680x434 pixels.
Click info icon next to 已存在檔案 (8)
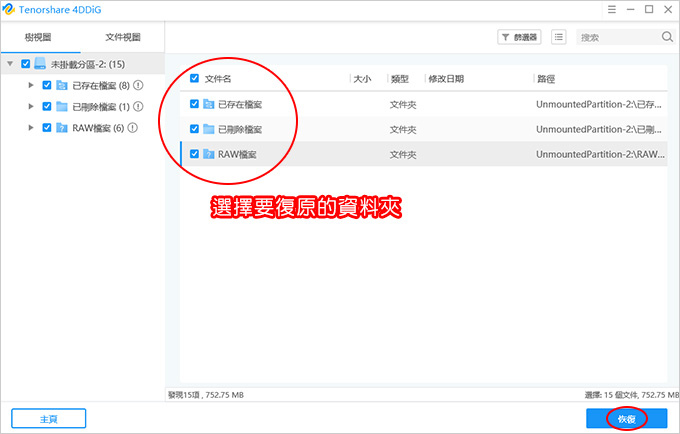pos(138,85)
